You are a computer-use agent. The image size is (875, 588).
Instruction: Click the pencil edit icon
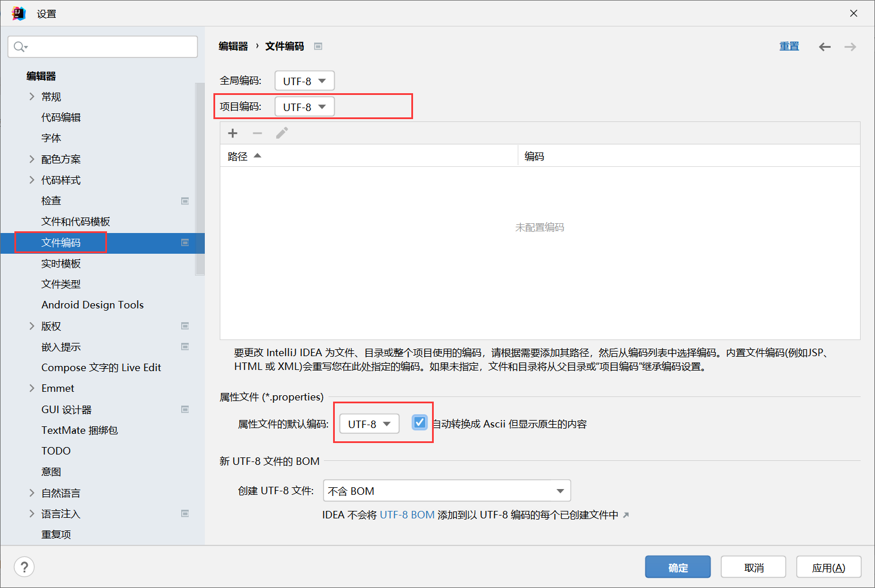(282, 133)
